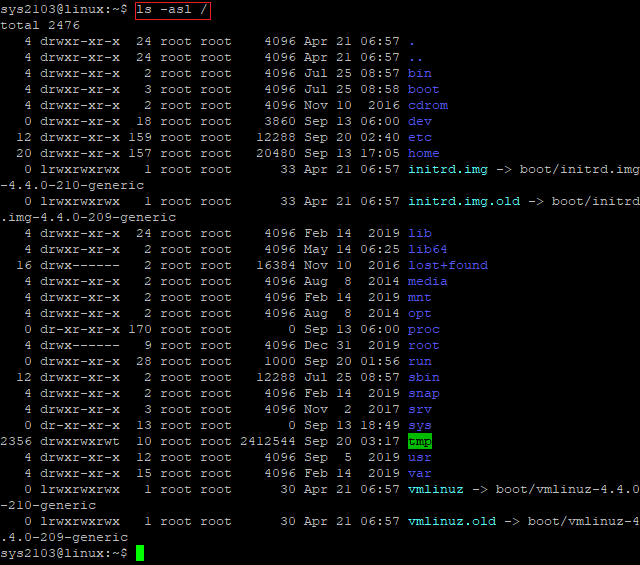This screenshot has width=640, height=565.
Task: Click the 'mnt' directory name
Action: click(420, 297)
